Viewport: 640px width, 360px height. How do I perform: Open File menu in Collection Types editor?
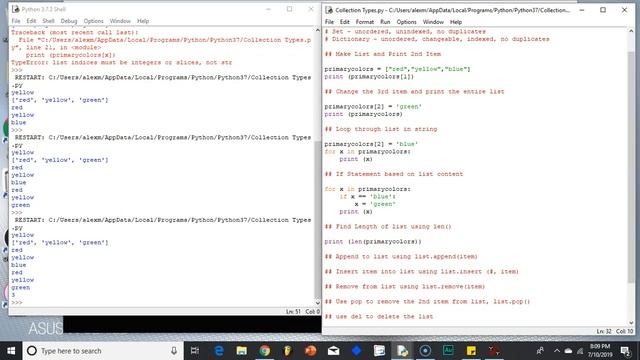[x=329, y=22]
